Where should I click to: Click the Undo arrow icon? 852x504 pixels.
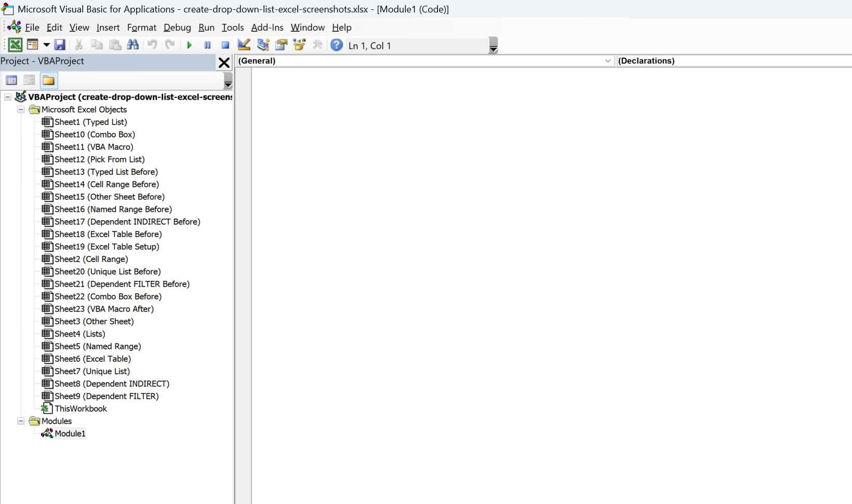152,45
